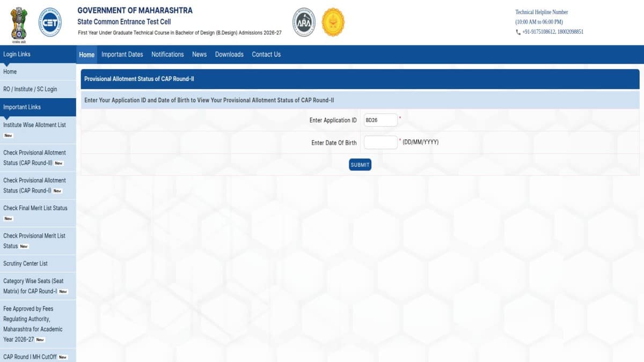Open the Downloads menu item
Image resolution: width=644 pixels, height=362 pixels.
(x=229, y=55)
